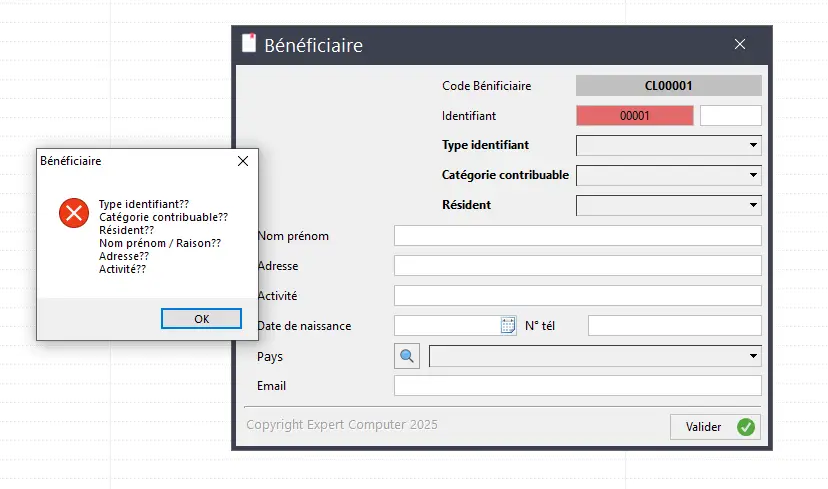The width and height of the screenshot is (828, 489).
Task: Select the Date de naissance field
Action: tap(446, 326)
